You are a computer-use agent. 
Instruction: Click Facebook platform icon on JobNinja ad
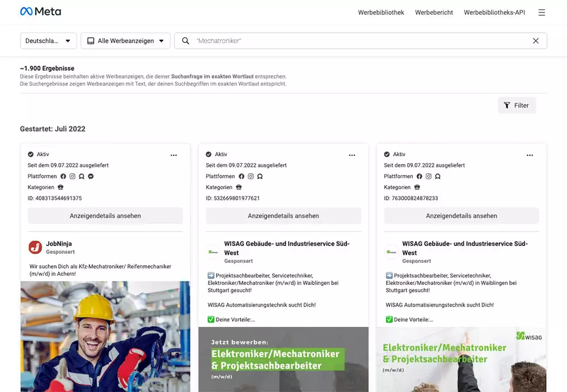pos(64,176)
